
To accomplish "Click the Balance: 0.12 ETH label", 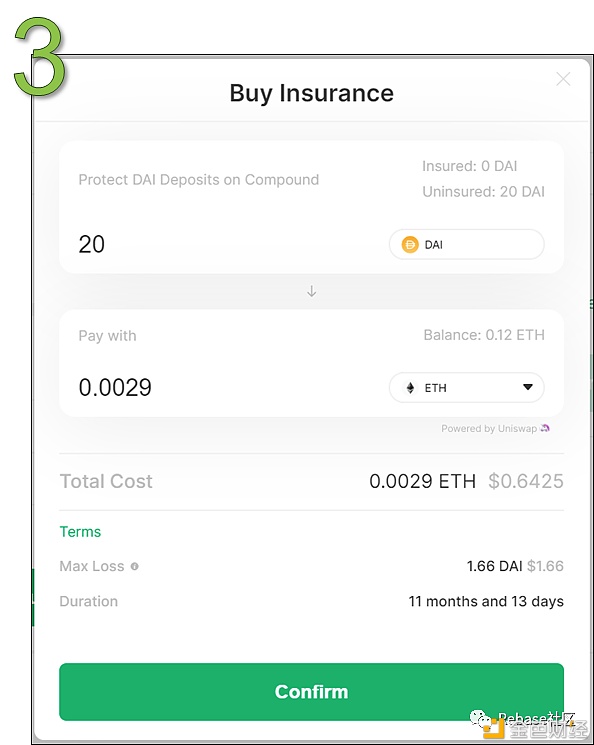I will 484,335.
